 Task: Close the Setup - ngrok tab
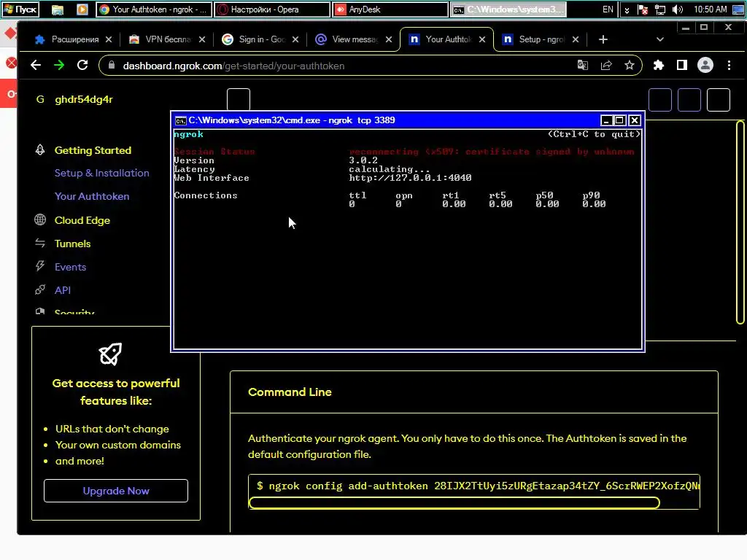pos(576,39)
